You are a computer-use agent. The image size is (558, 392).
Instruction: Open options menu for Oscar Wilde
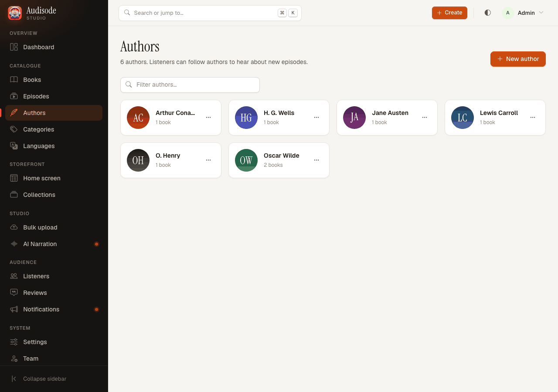pos(316,160)
